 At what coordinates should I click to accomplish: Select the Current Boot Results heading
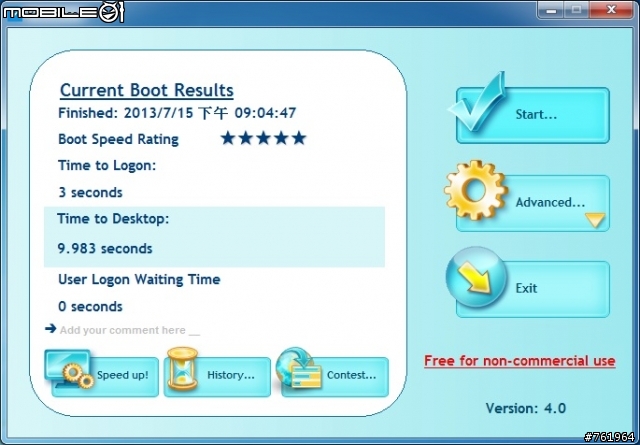147,91
